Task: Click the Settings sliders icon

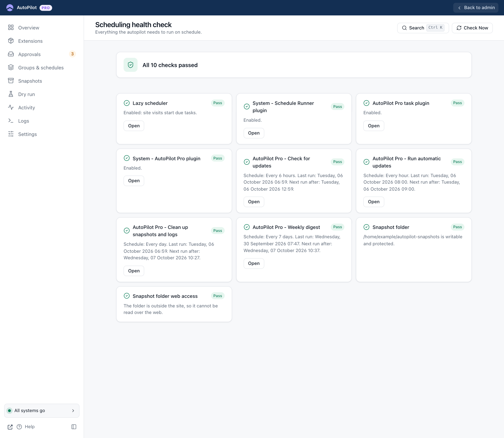Action: [x=11, y=134]
